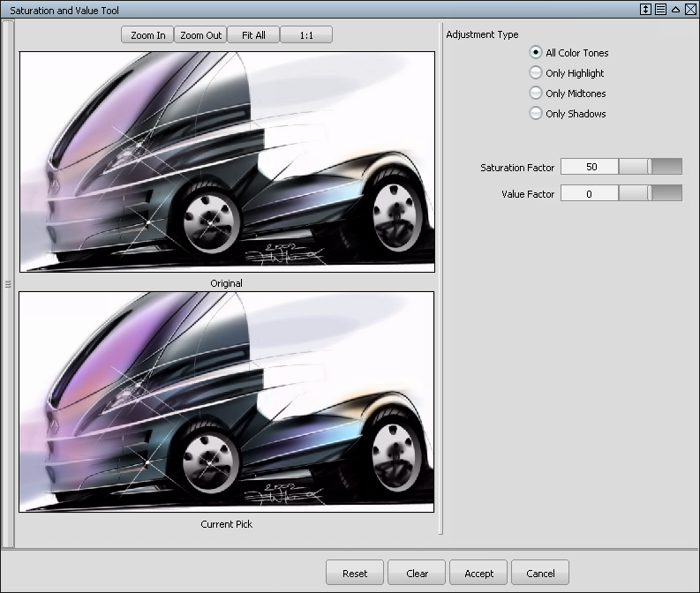
Task: Click the Original preview image
Action: coord(227,161)
